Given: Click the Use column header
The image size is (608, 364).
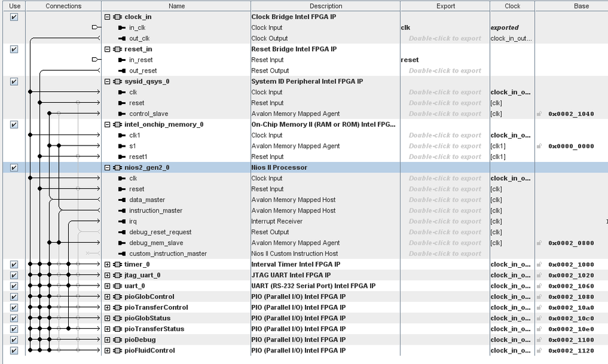Looking at the screenshot, I should [15, 6].
